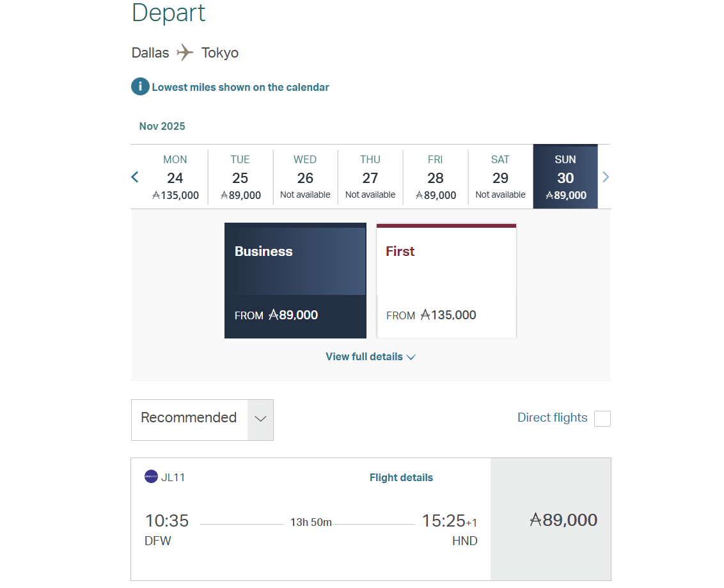Select the First fare card from 135,000
The image size is (724, 588).
pos(446,280)
